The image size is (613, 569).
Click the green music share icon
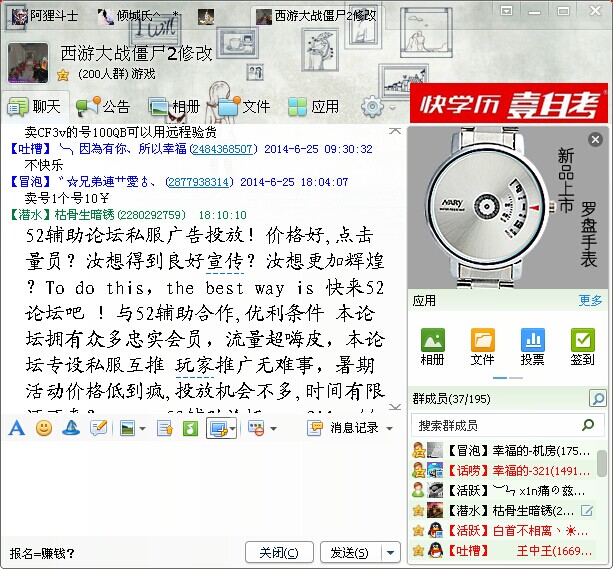pos(190,428)
